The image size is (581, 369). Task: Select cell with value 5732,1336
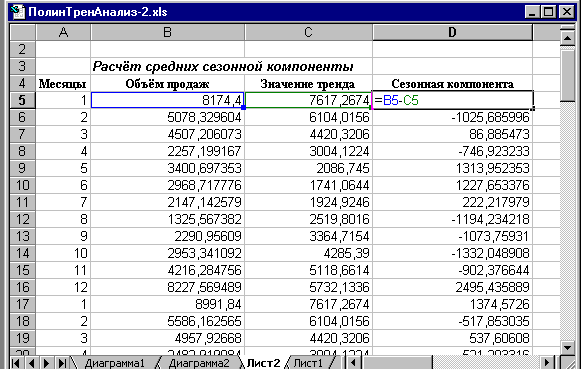point(308,287)
